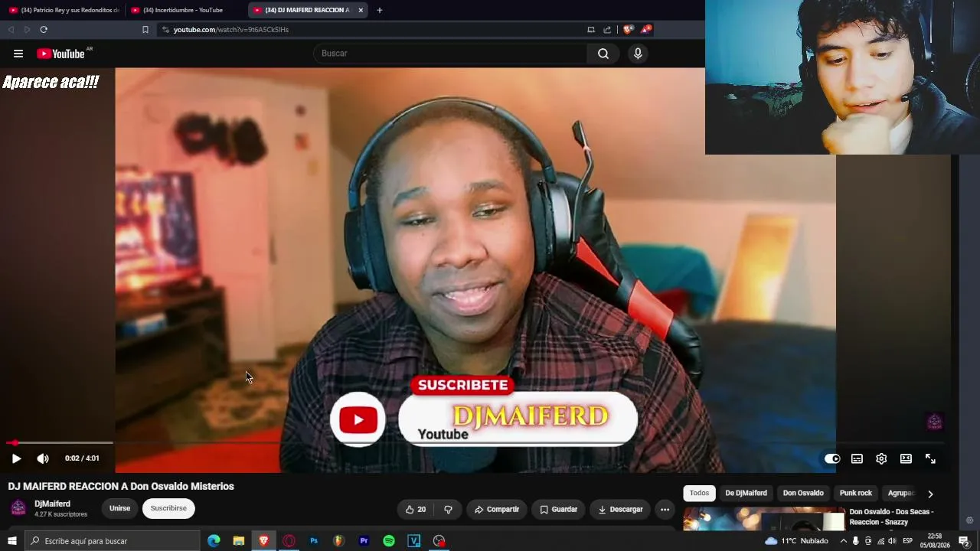Play the DJ Maiferd video
980x551 pixels.
click(x=16, y=458)
